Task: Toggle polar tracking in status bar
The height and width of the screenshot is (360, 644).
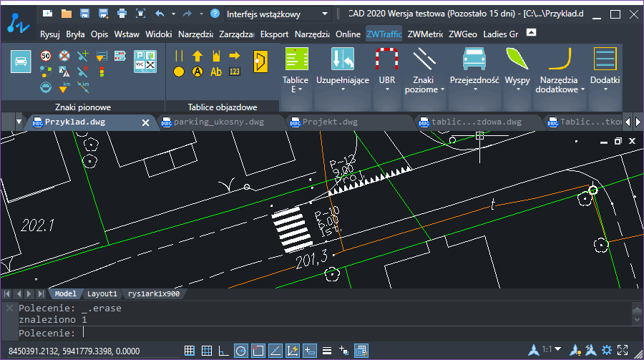Action: pyautogui.click(x=241, y=351)
